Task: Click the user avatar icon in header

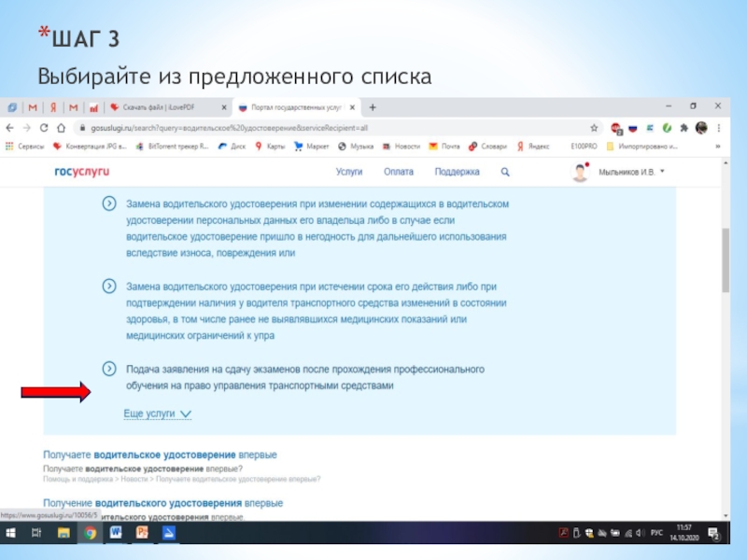Action: tap(580, 173)
